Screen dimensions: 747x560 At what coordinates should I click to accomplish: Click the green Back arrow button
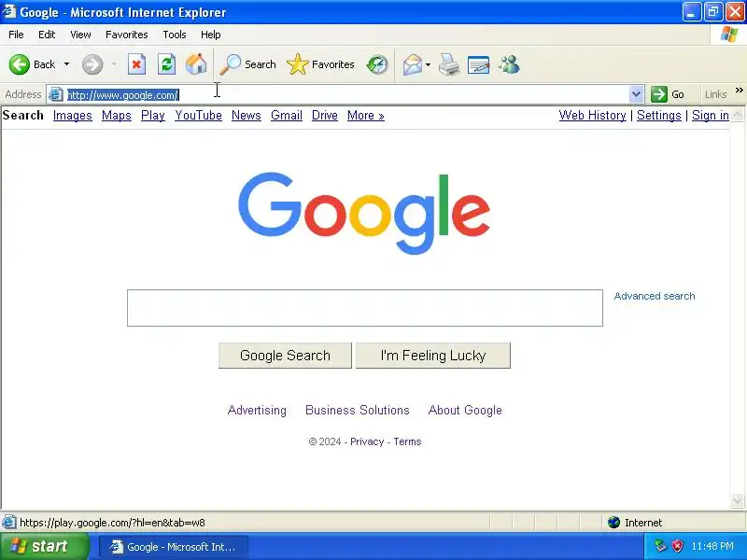click(x=20, y=64)
